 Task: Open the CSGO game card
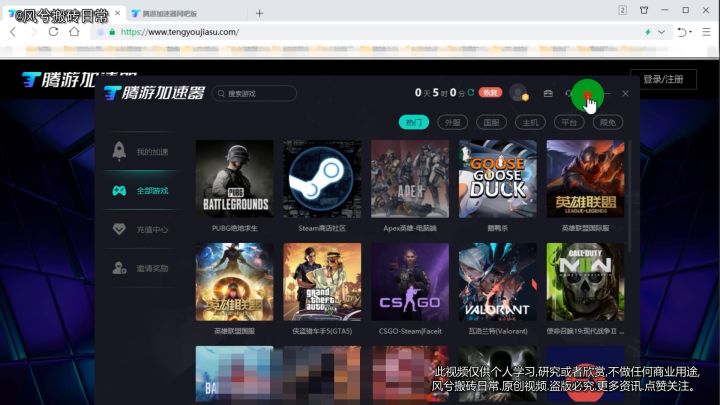click(x=410, y=282)
